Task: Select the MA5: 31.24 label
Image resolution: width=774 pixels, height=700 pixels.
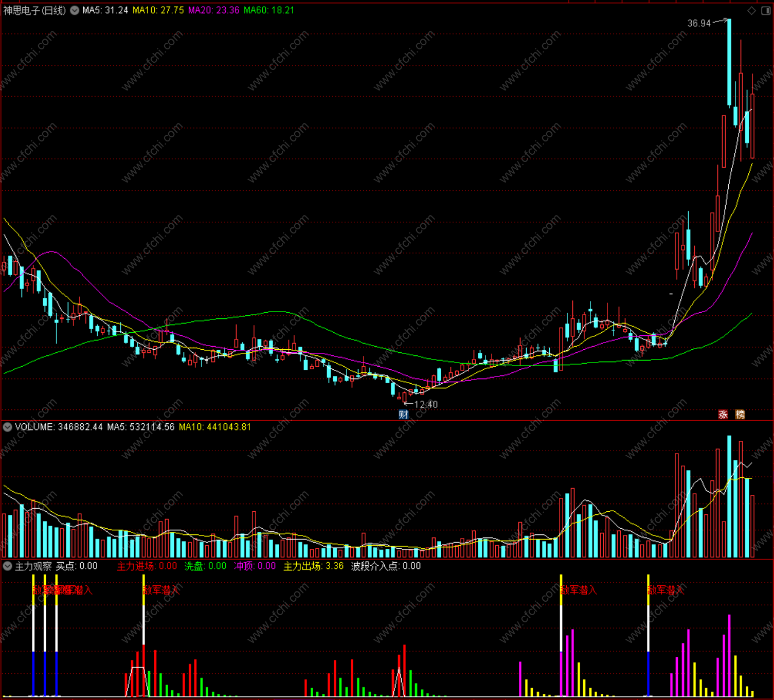Action: (x=105, y=10)
